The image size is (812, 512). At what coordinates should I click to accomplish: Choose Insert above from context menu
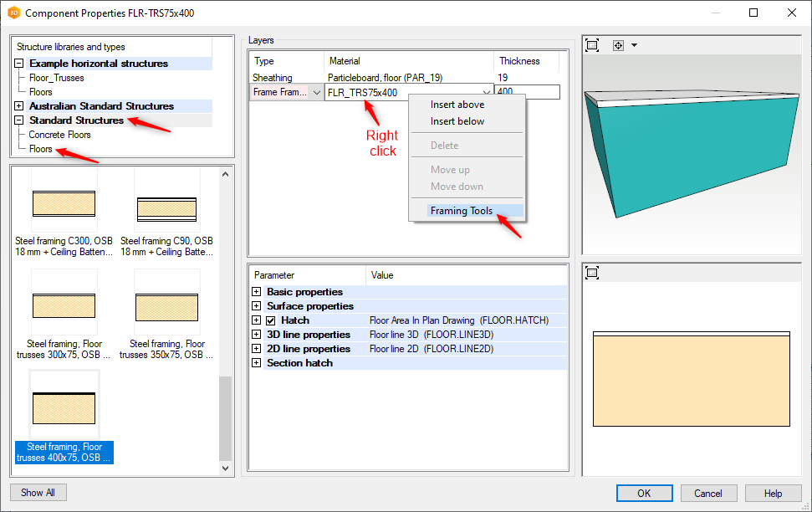pos(457,105)
